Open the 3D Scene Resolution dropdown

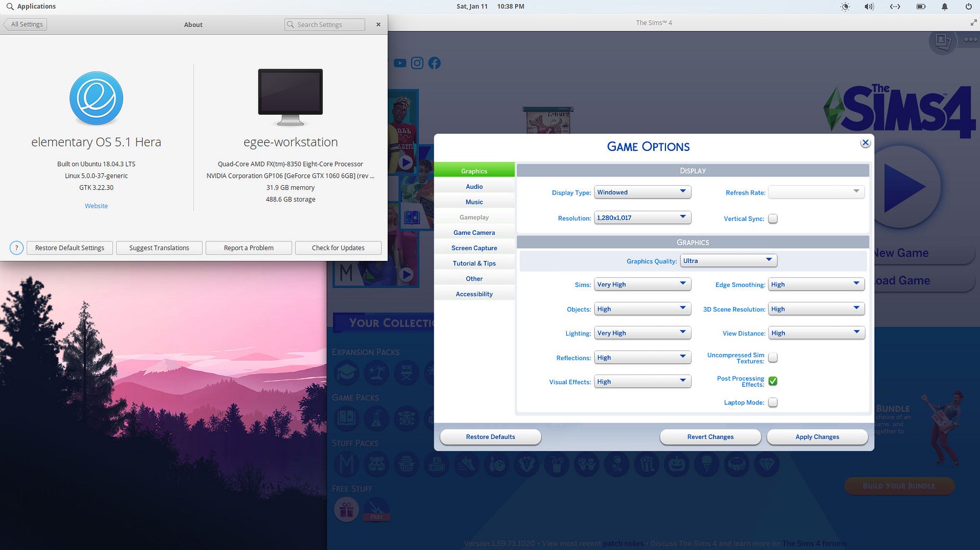pyautogui.click(x=816, y=309)
